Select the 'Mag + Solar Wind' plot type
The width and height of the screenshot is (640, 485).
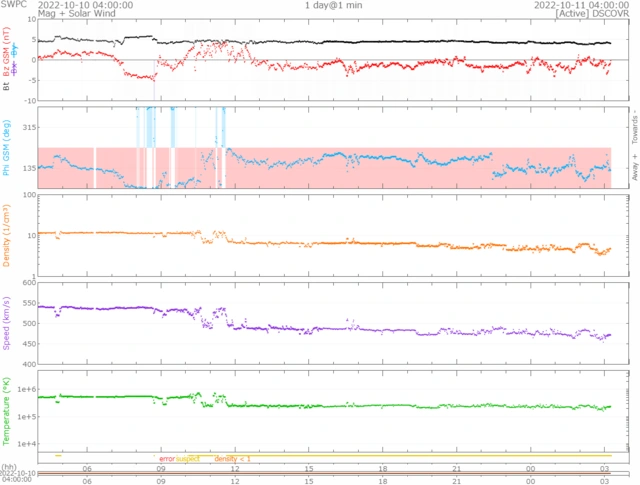[44, 14]
